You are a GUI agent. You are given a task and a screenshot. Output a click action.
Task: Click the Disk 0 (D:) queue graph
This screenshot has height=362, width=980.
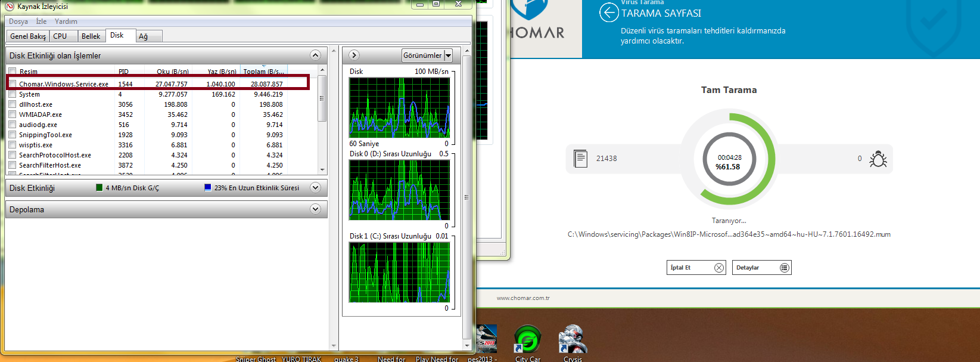pyautogui.click(x=400, y=190)
